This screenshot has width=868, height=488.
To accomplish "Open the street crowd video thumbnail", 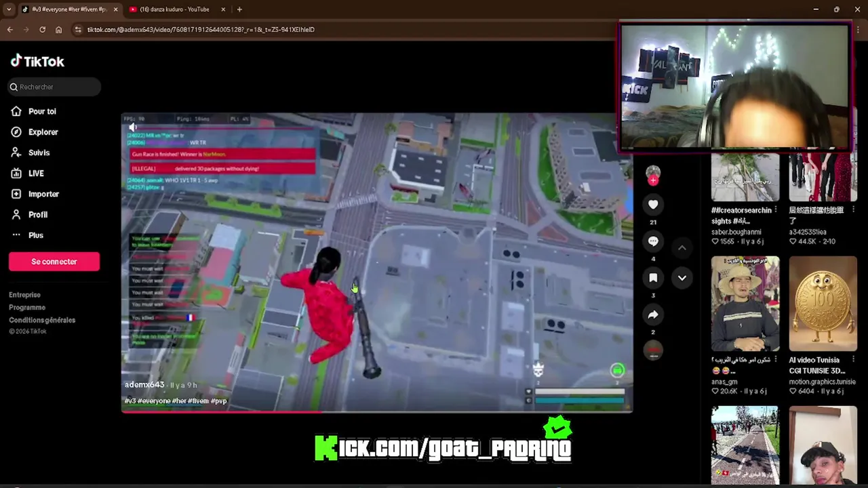I will pyautogui.click(x=745, y=445).
